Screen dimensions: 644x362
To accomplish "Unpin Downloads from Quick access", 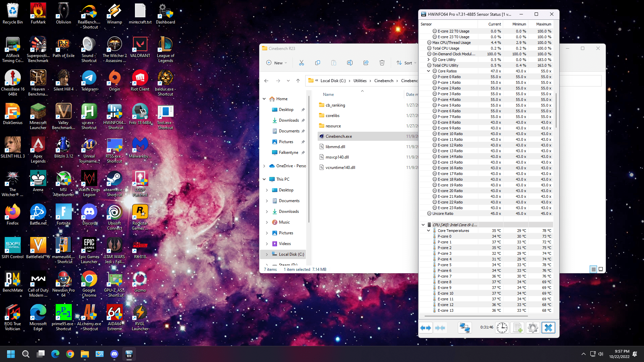I will 303,120.
